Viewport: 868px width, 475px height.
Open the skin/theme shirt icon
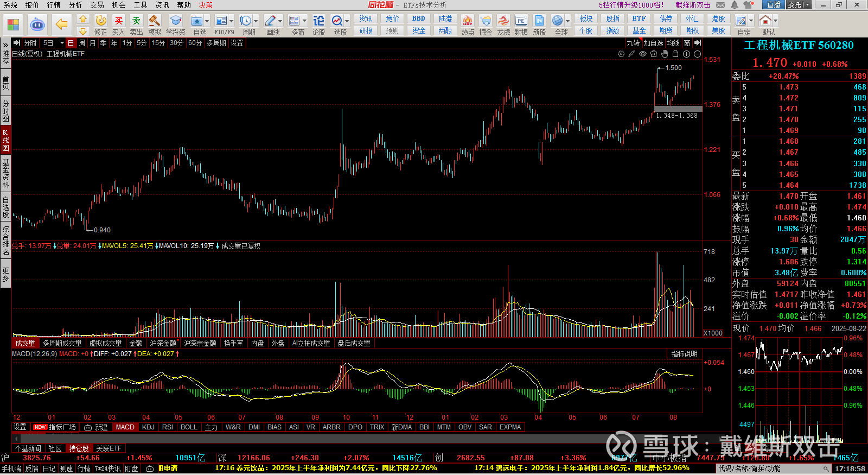click(x=749, y=5)
